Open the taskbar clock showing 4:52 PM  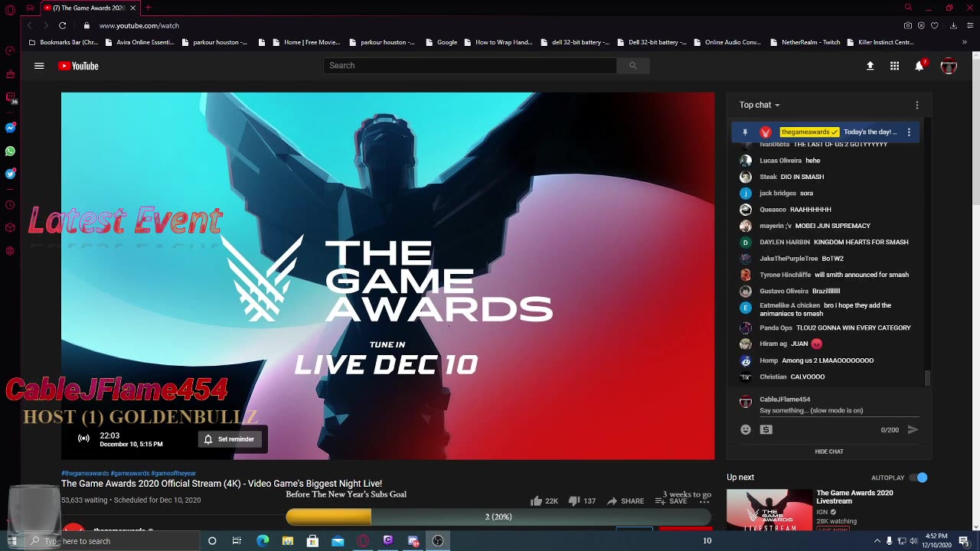(x=937, y=541)
